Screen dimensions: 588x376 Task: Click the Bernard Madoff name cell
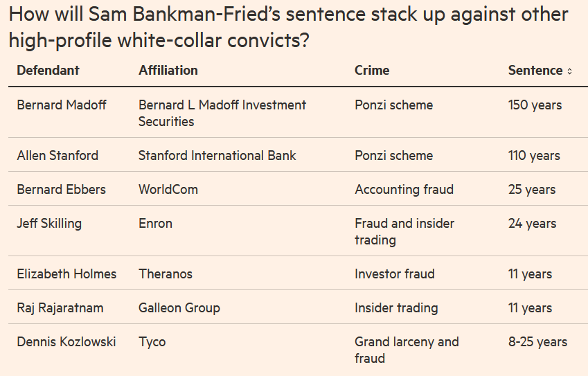pos(62,105)
